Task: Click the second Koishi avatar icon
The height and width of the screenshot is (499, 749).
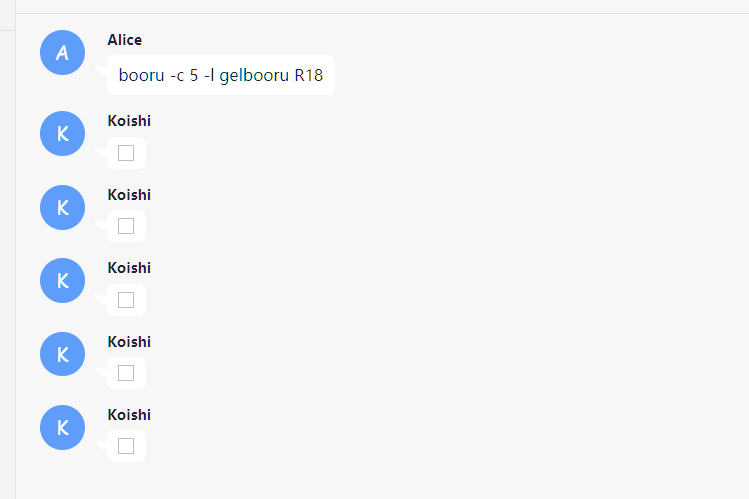Action: click(63, 208)
